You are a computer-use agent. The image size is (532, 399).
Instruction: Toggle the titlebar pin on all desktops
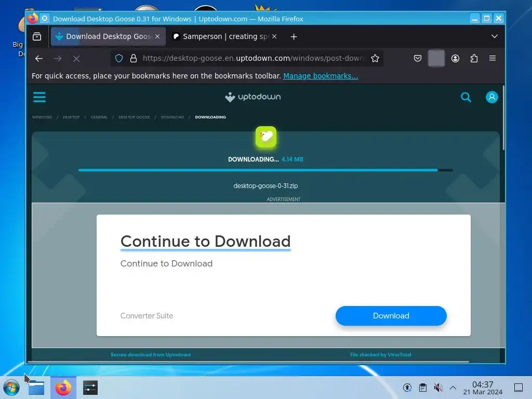pyautogui.click(x=45, y=18)
